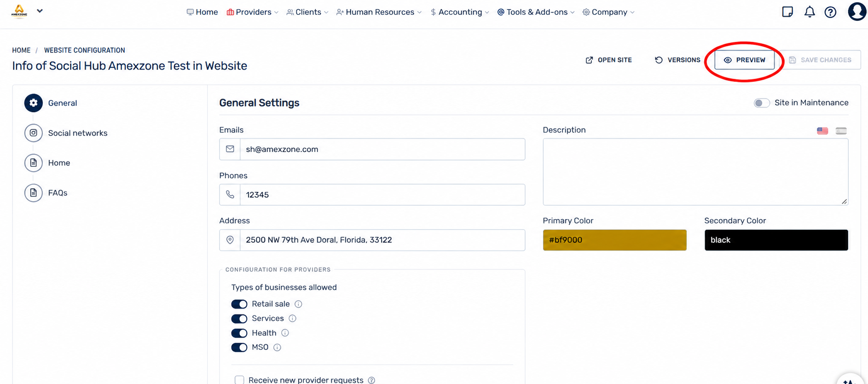This screenshot has height=384, width=868.
Task: Expand the Tools & Add-ons menu
Action: 536,12
